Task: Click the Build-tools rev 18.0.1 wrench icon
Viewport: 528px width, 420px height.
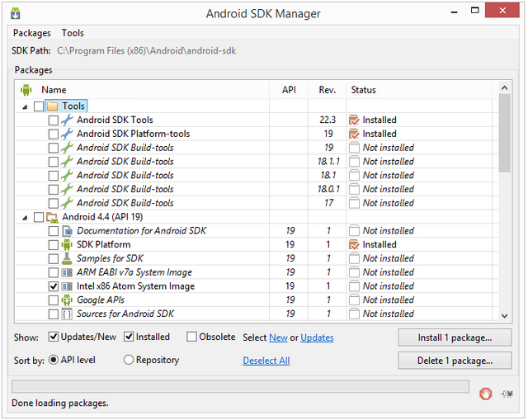Action: [67, 189]
